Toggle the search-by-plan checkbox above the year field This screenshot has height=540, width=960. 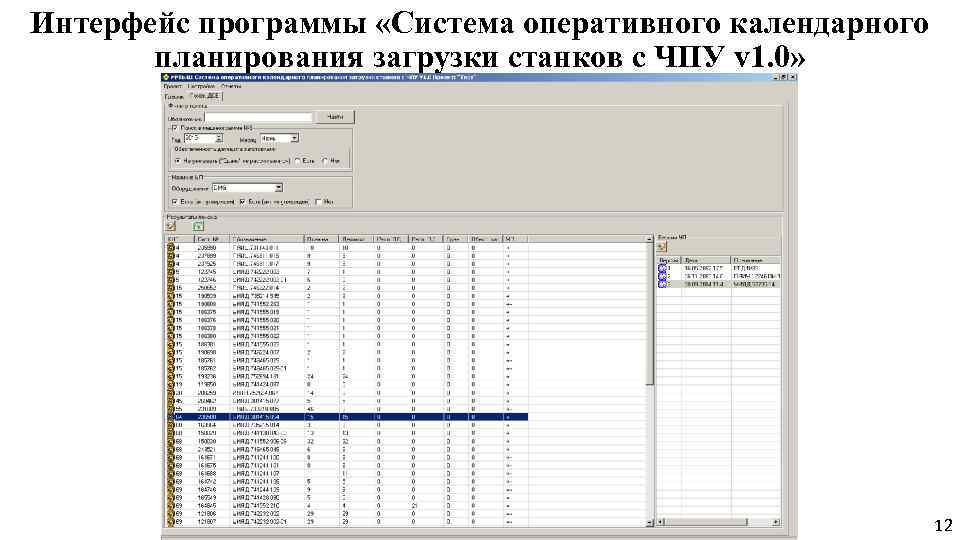coord(174,127)
